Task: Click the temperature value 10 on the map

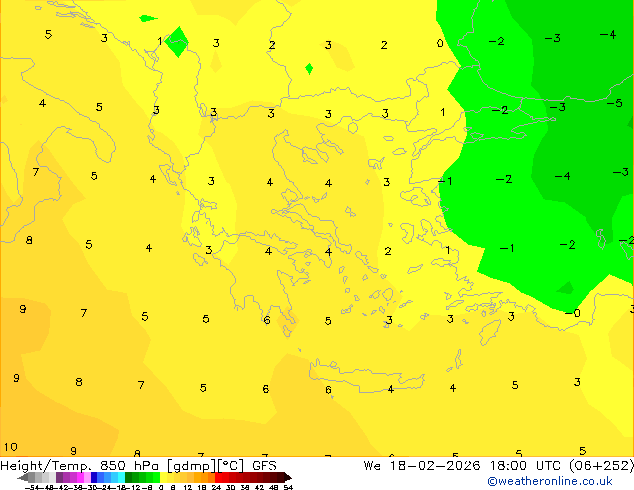Action: [x=11, y=447]
